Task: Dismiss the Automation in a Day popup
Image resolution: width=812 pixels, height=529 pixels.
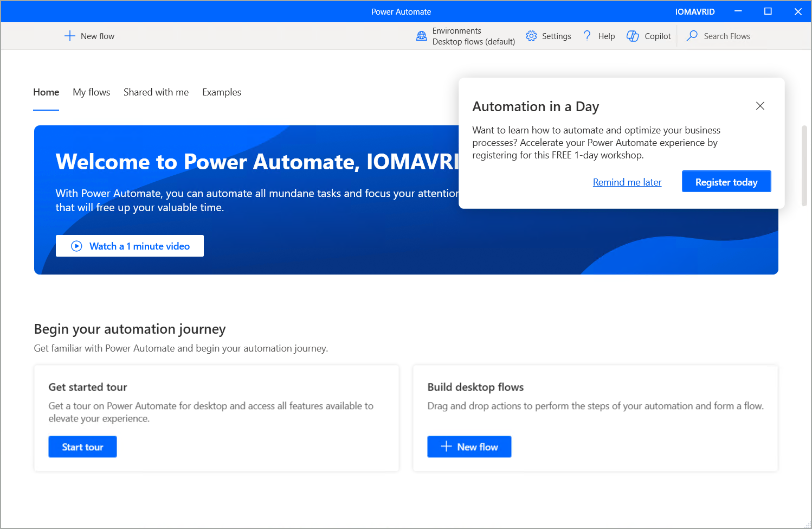Action: click(x=760, y=106)
